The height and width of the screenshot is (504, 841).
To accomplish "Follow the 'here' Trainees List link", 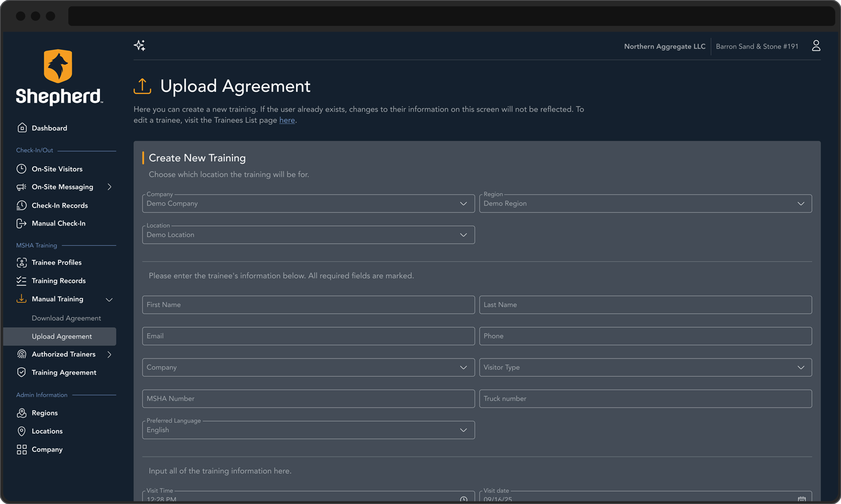I will pyautogui.click(x=287, y=120).
